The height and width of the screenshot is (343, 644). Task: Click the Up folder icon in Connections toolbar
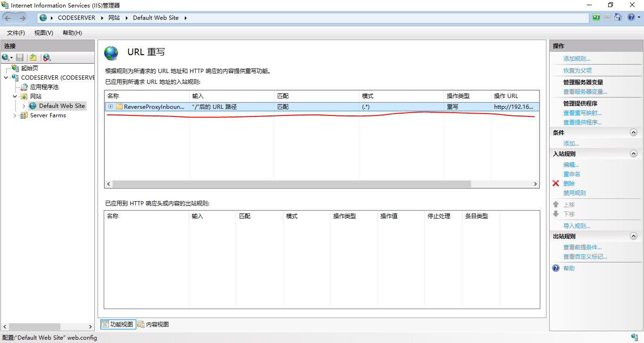click(x=33, y=57)
